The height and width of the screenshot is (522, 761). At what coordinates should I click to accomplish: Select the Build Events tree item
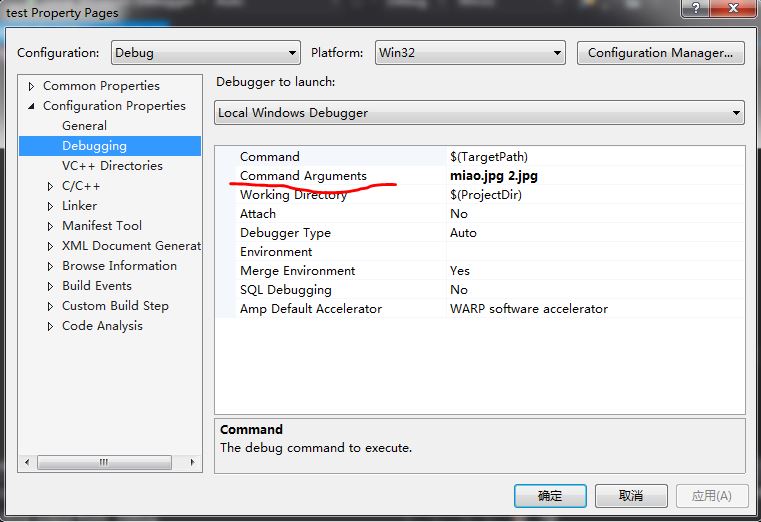tap(97, 286)
